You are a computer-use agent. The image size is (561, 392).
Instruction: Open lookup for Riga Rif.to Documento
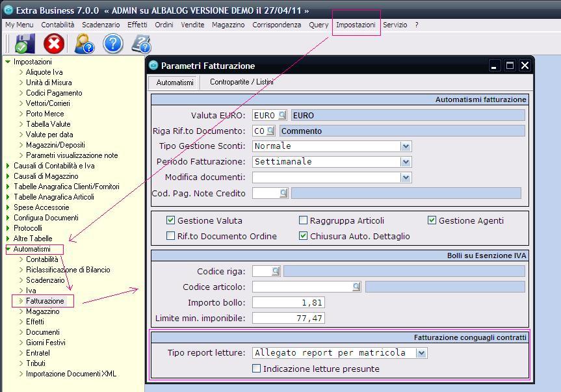pos(270,131)
